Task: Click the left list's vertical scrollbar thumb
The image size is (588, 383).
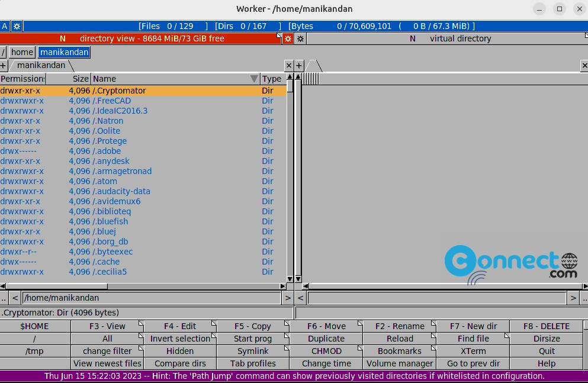Action: click(x=290, y=86)
